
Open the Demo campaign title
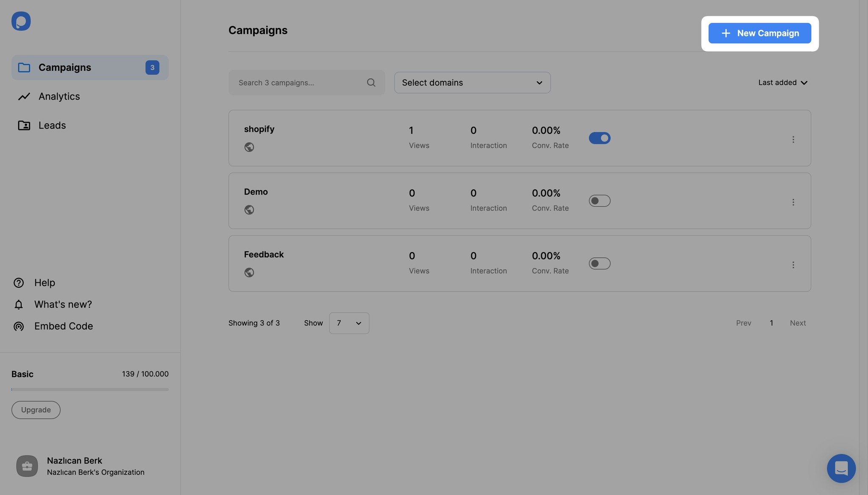point(256,192)
